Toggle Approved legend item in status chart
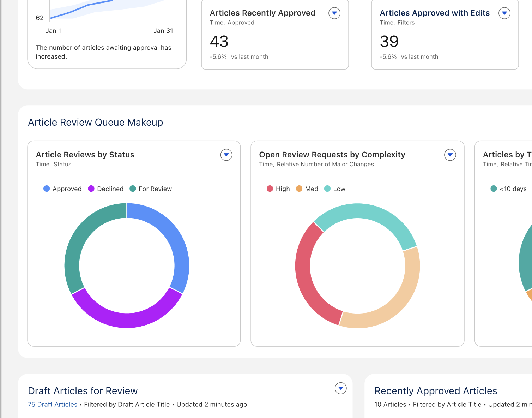The width and height of the screenshot is (532, 418). tap(62, 189)
